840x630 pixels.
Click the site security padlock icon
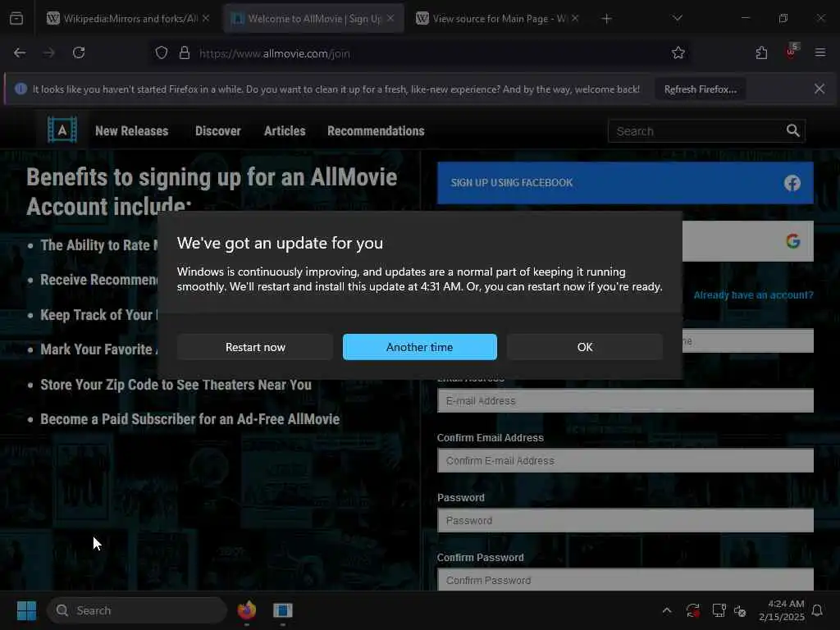click(x=185, y=53)
